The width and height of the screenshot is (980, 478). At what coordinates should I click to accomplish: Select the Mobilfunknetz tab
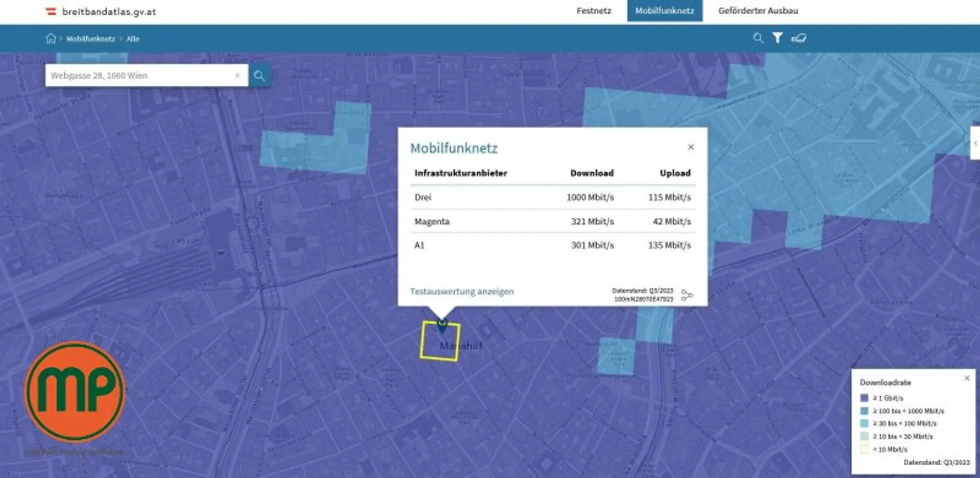665,11
